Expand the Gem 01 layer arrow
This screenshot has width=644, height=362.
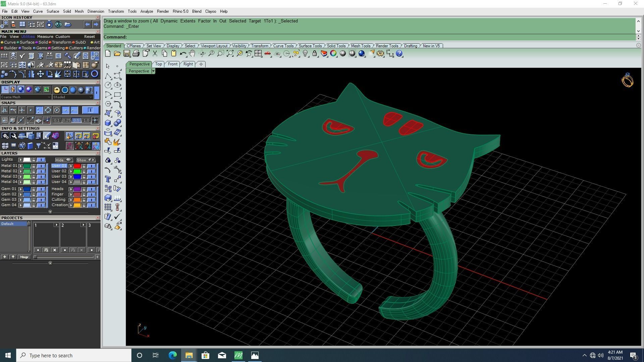pos(20,189)
